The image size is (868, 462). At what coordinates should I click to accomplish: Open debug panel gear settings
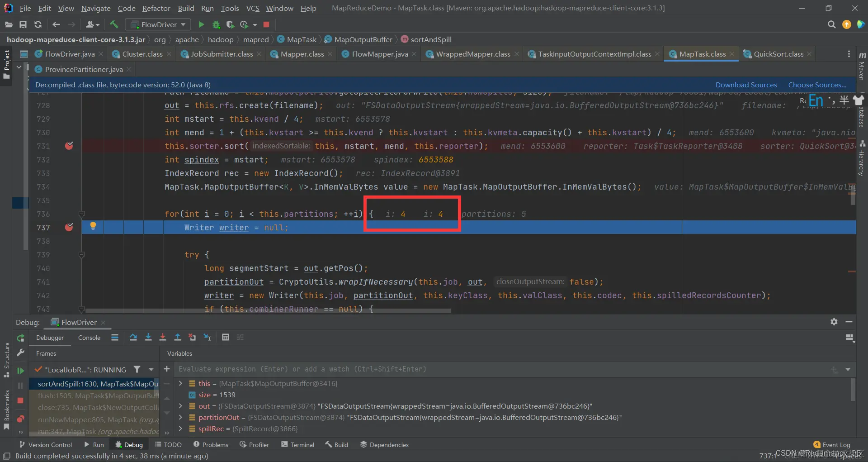(834, 322)
